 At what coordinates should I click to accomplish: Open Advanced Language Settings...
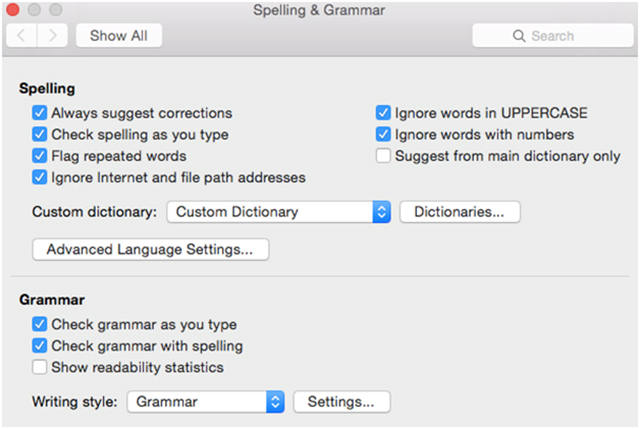(x=150, y=249)
